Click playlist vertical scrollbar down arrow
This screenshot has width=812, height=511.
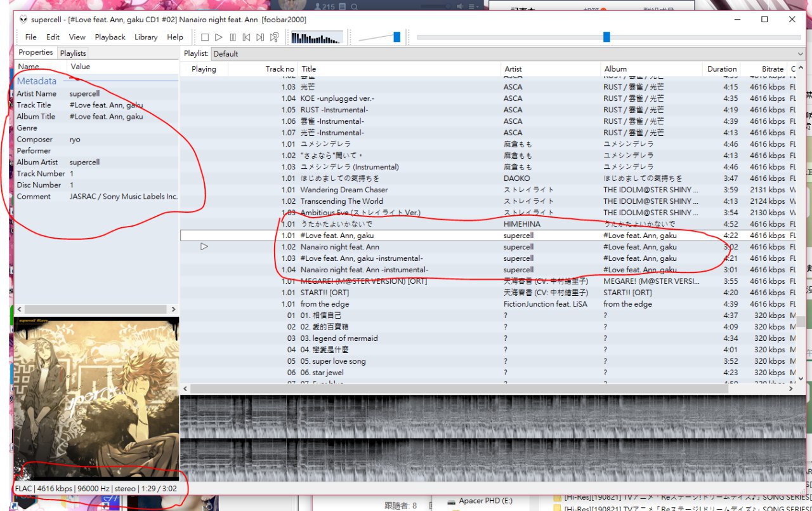click(x=801, y=379)
